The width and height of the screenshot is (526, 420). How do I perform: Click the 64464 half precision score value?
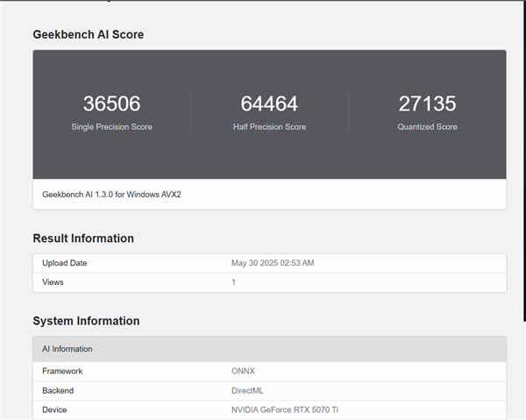coord(269,103)
